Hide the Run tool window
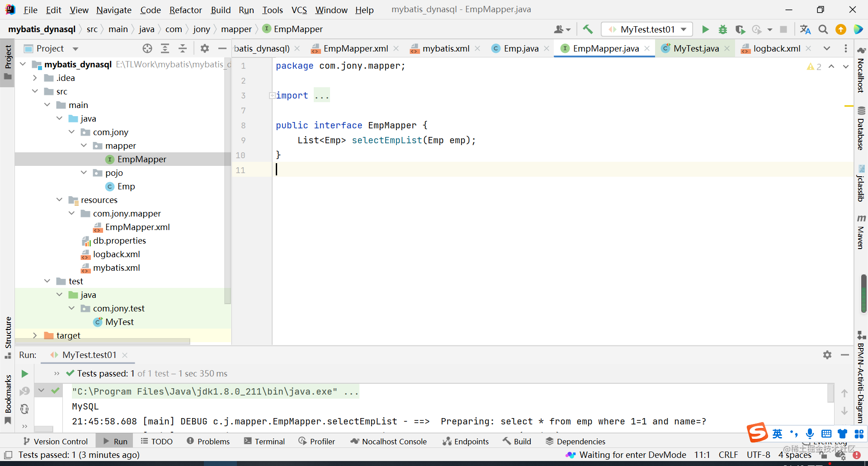868x466 pixels. (x=844, y=355)
